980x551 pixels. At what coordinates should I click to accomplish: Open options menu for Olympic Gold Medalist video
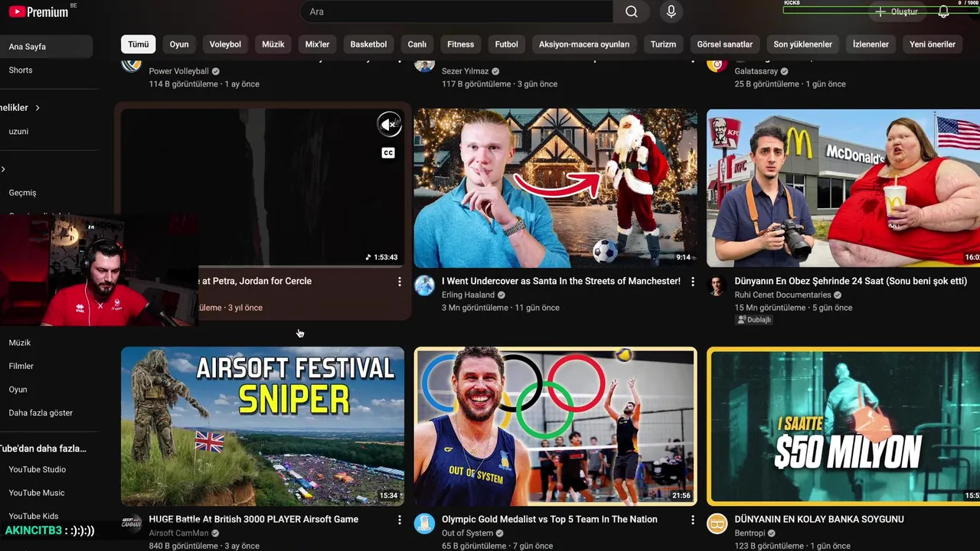692,520
